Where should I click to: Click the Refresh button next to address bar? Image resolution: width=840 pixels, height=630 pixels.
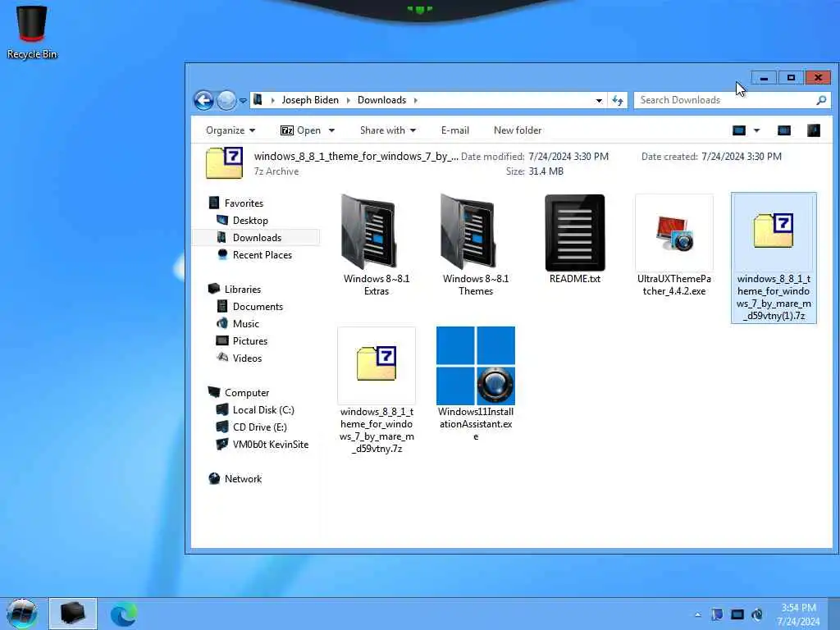pos(617,100)
